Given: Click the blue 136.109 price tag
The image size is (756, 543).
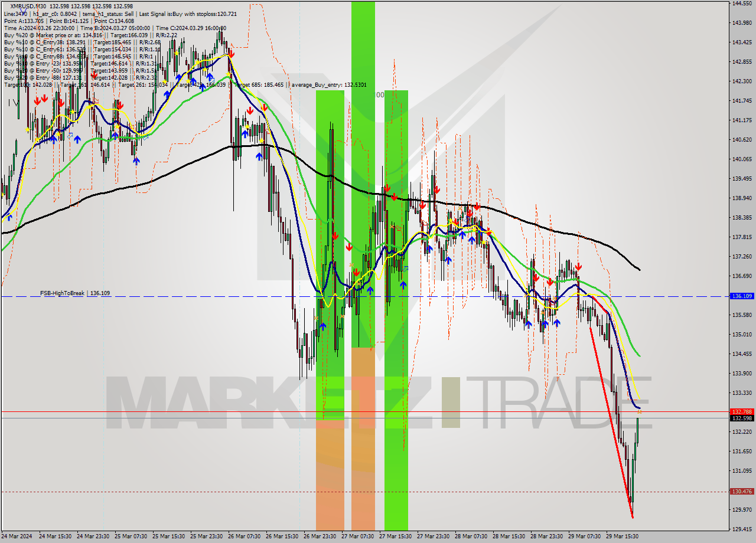Looking at the screenshot, I should (x=742, y=296).
